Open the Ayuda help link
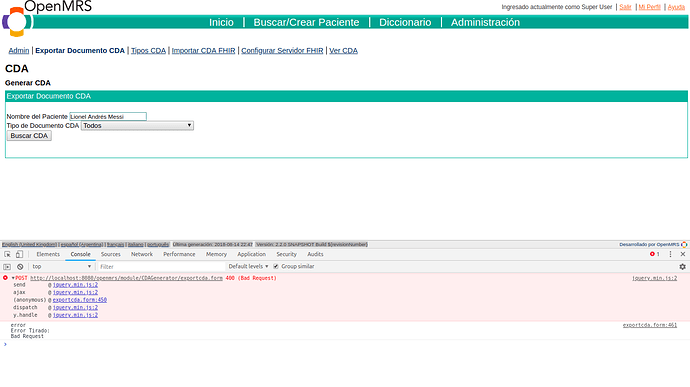The width and height of the screenshot is (690, 387). (676, 7)
